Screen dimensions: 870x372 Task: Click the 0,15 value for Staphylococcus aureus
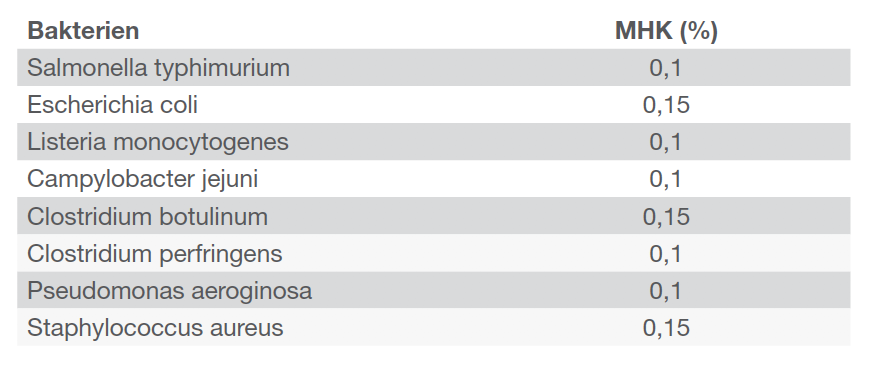(x=666, y=329)
